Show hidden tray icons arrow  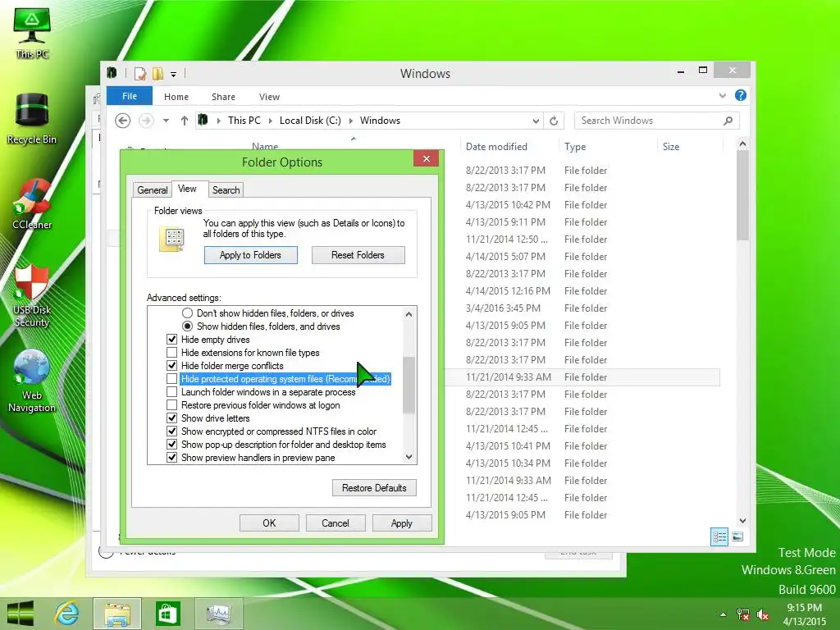click(x=724, y=614)
